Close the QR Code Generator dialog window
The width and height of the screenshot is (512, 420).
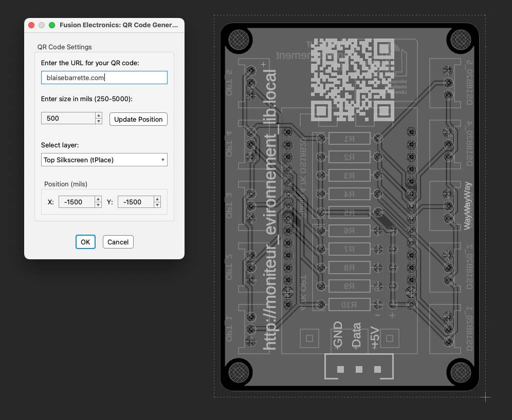(x=31, y=25)
